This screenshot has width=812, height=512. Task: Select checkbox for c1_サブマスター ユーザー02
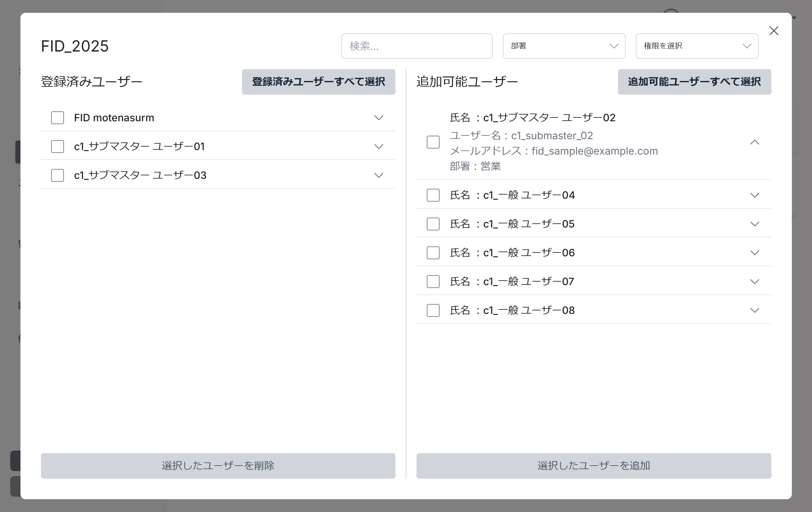tap(433, 142)
